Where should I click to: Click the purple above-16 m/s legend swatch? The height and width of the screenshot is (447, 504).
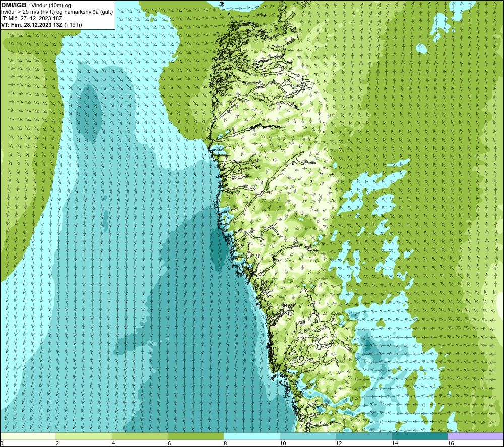tap(476, 436)
